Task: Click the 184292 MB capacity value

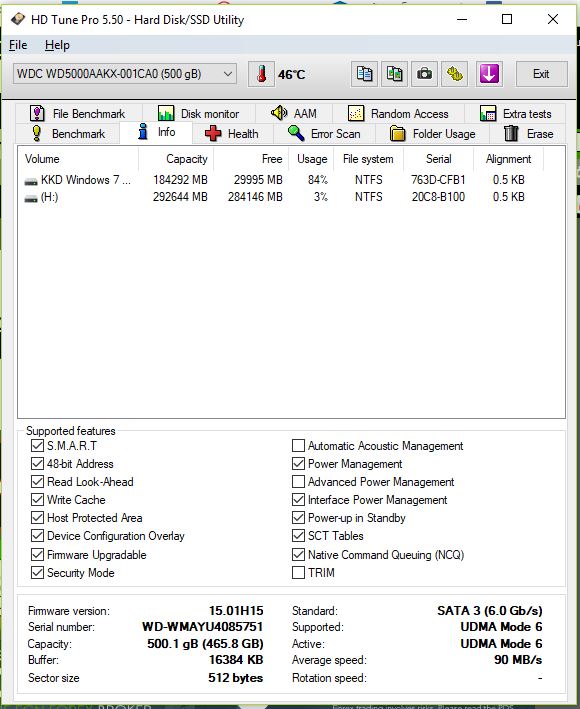Action: pyautogui.click(x=180, y=180)
